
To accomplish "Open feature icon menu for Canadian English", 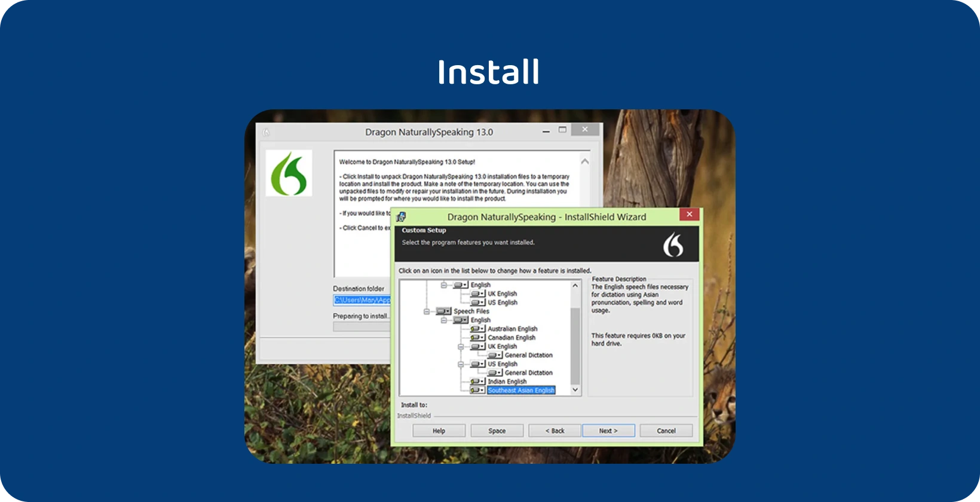I will [x=477, y=338].
